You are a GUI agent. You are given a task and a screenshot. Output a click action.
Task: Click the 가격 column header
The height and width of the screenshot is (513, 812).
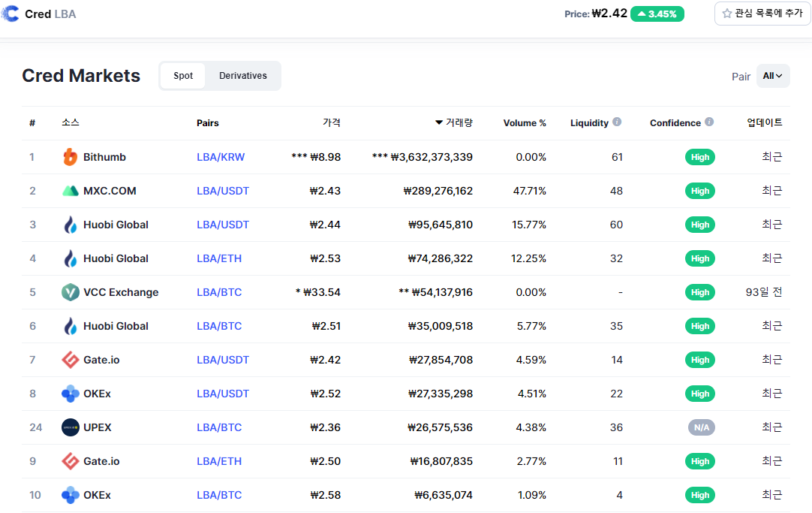coord(332,122)
